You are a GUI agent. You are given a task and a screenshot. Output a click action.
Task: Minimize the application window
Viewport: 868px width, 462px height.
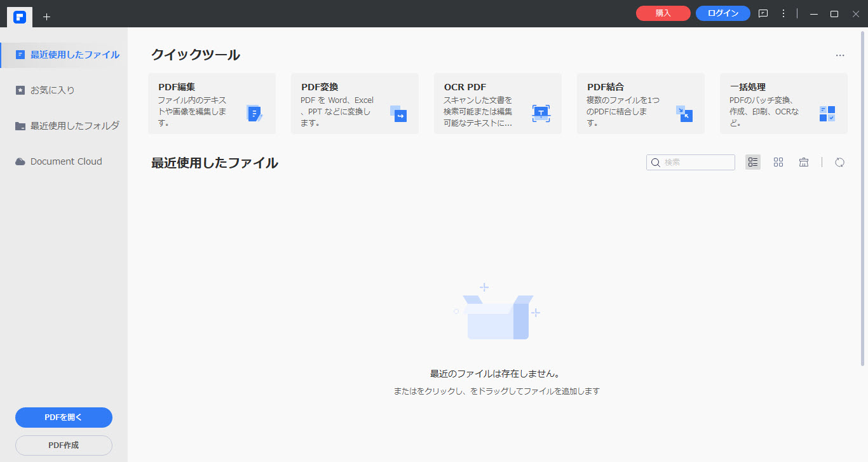point(814,13)
